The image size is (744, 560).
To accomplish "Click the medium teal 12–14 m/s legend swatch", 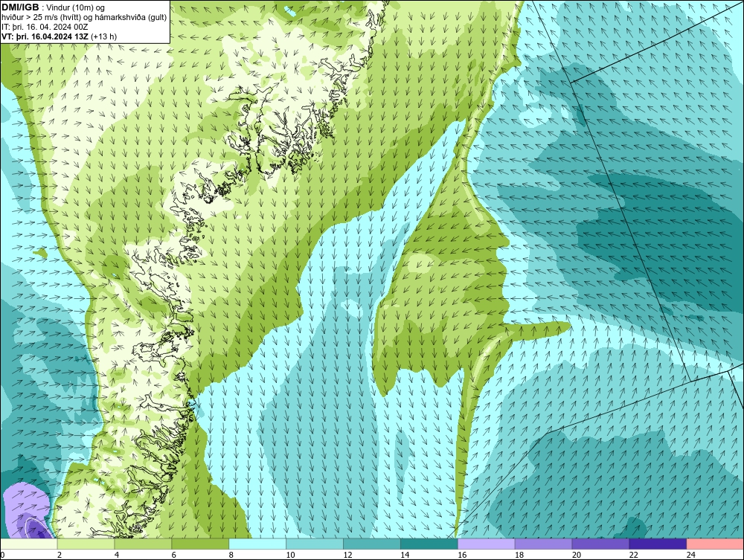I will [371, 544].
